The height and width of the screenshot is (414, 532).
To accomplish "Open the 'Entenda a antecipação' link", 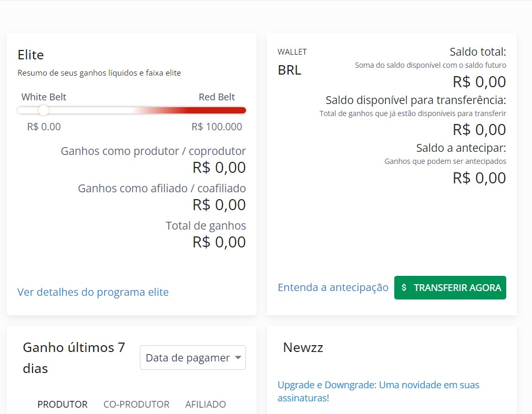I will 333,287.
